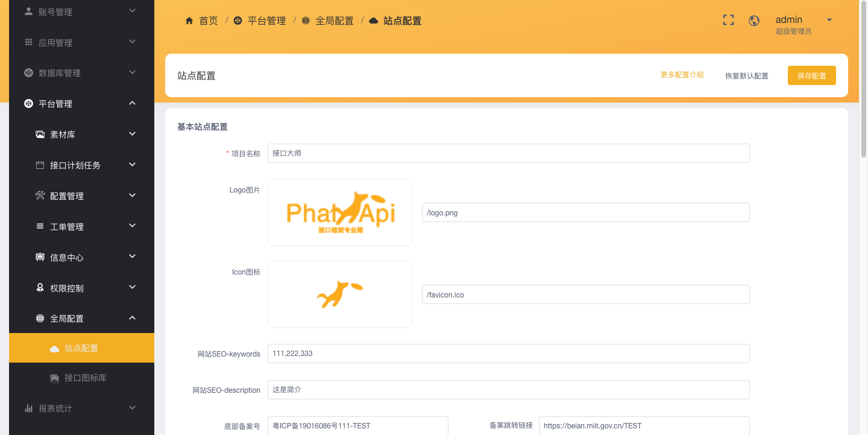Click the 报表统计 bar chart icon

[x=28, y=408]
